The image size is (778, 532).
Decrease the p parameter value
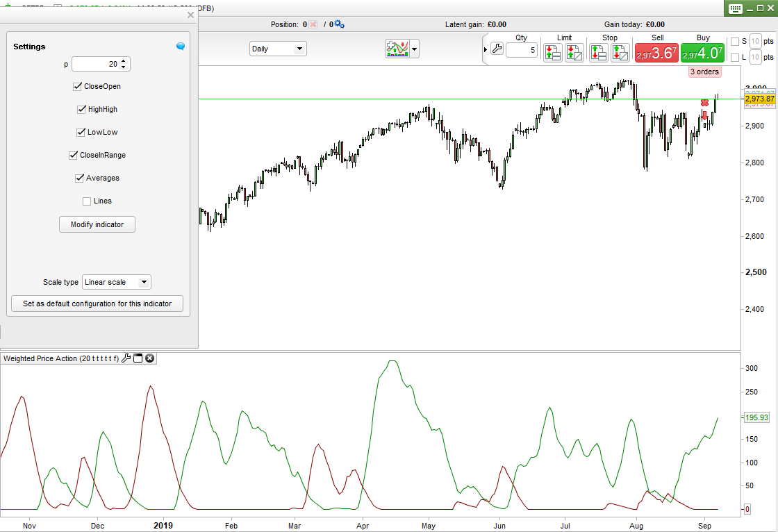coord(124,67)
